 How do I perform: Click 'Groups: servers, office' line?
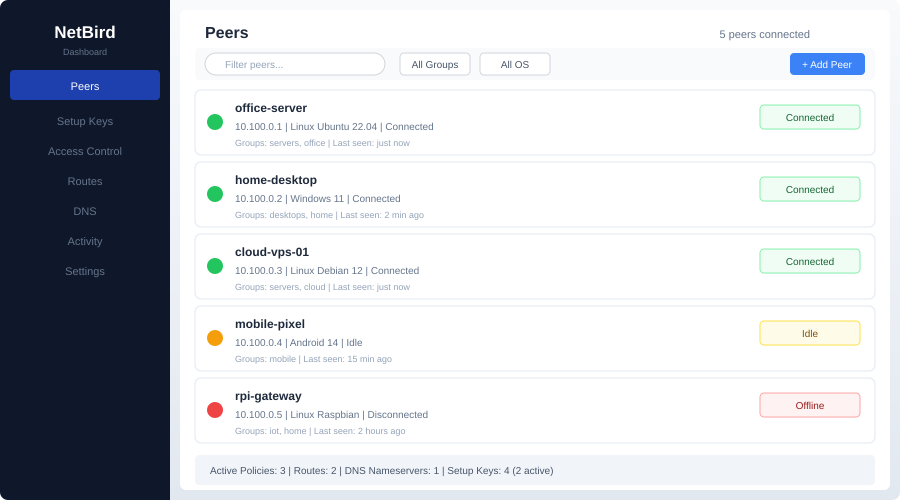point(322,143)
